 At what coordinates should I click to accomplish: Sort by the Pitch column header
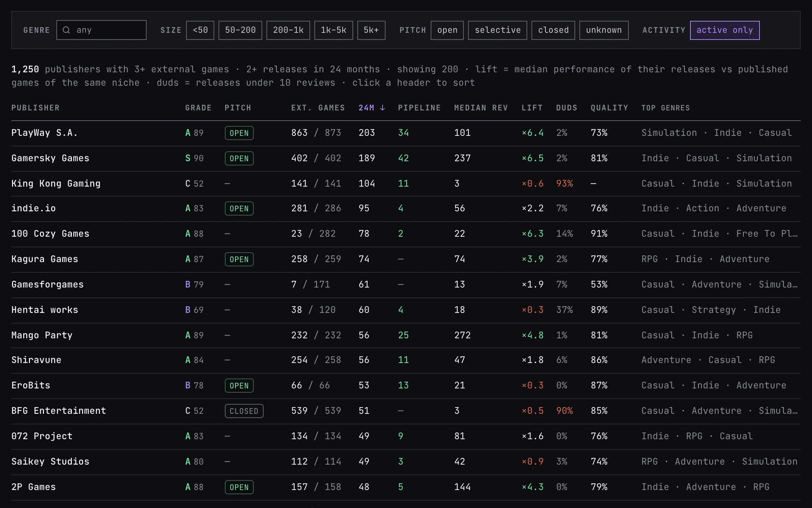(x=238, y=108)
